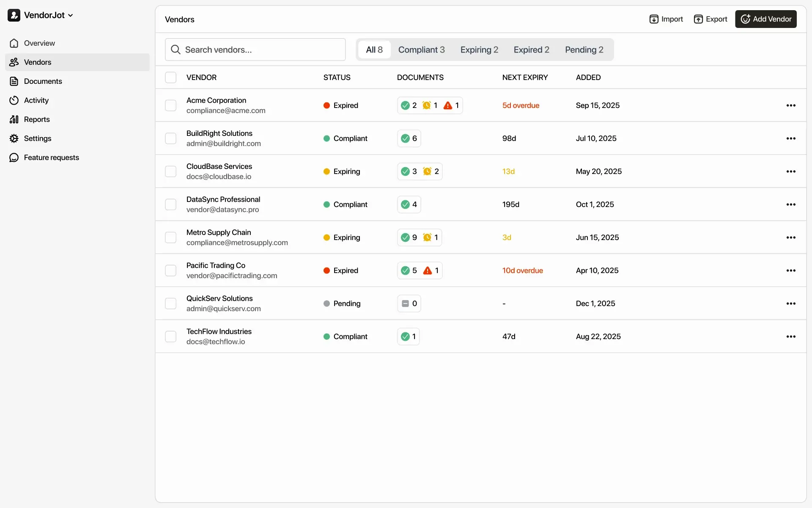Open the three-dot menu for TechFlow Industries
Screen dimensions: 812x508
coord(791,337)
